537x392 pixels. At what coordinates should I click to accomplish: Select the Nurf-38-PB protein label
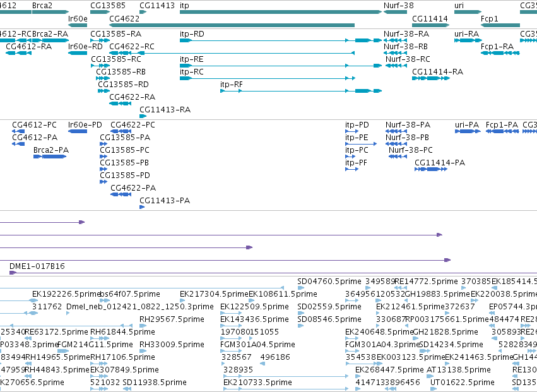407,138
